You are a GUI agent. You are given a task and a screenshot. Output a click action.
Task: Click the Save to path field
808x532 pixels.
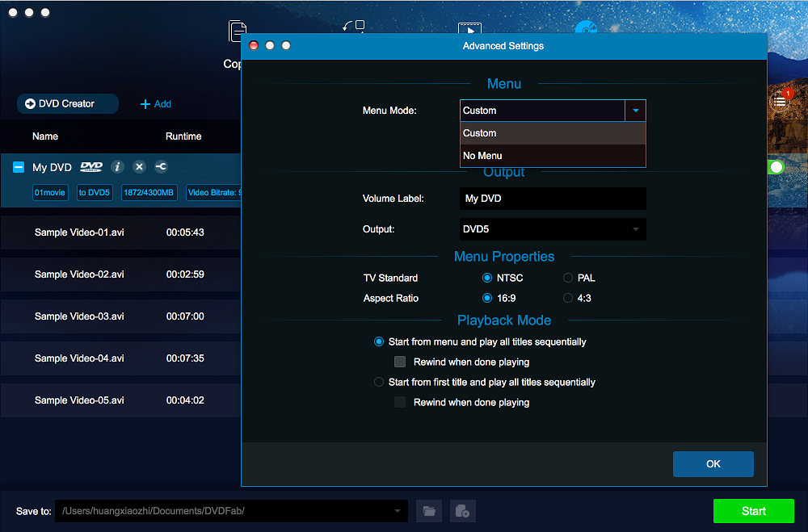[x=231, y=511]
